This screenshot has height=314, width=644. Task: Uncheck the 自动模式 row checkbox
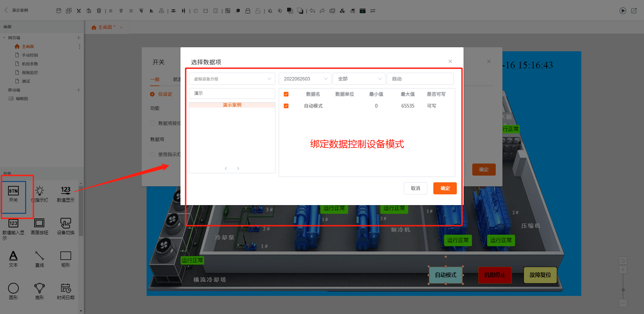tap(286, 106)
